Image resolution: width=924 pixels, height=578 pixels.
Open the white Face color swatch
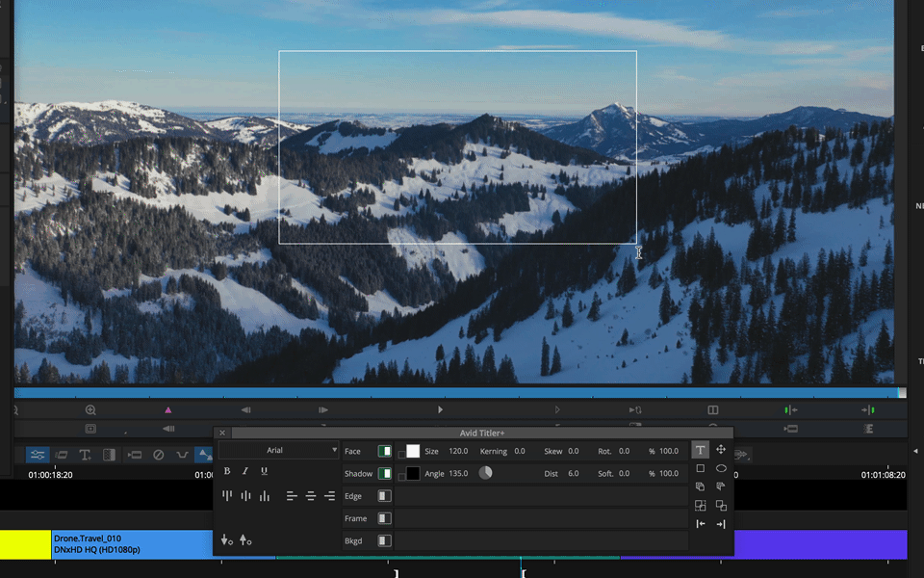point(413,451)
